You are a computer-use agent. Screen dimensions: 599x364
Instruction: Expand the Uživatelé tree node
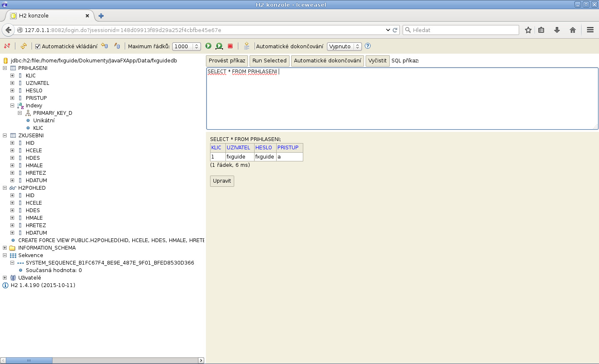[5, 278]
